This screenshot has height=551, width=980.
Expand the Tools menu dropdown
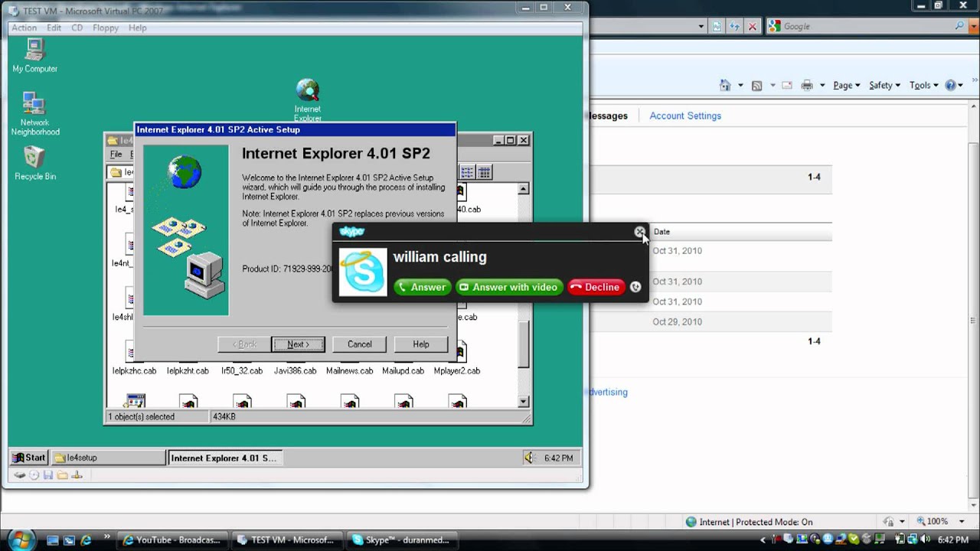[924, 86]
